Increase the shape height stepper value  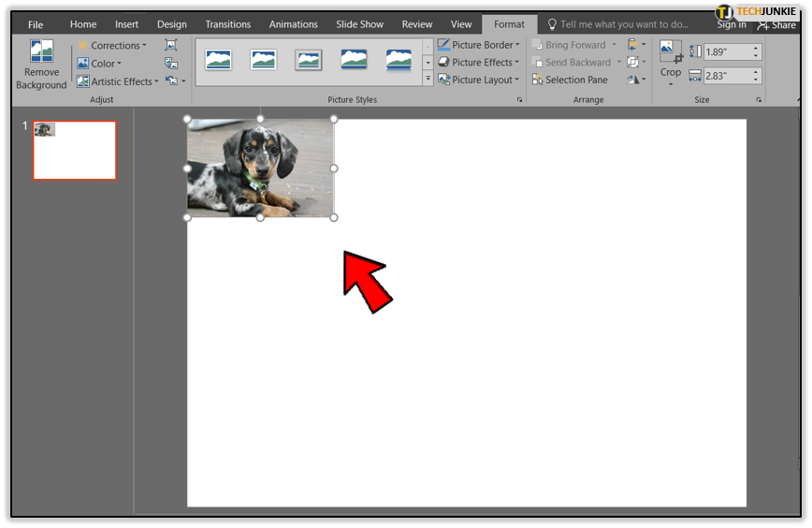(756, 48)
